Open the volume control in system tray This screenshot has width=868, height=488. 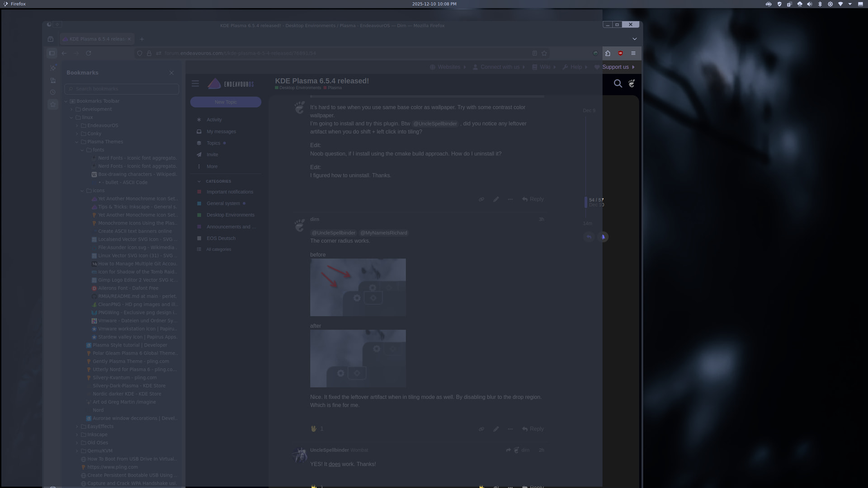[x=810, y=4]
